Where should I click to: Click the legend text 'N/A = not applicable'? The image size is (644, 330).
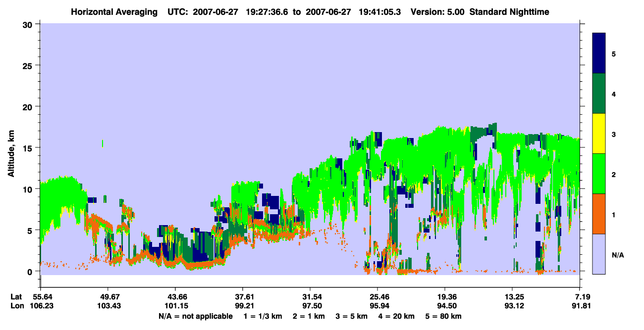point(195,316)
